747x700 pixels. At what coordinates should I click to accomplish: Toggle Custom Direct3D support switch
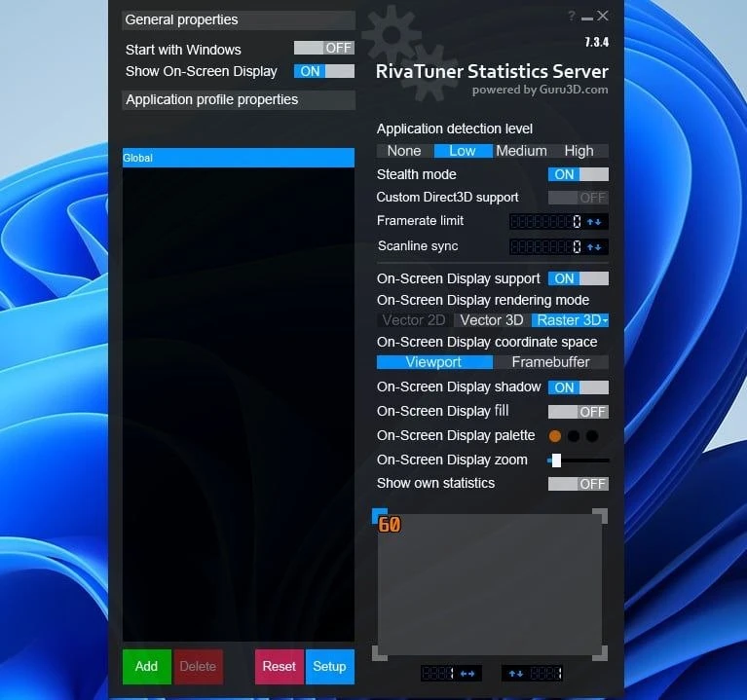[x=579, y=198]
